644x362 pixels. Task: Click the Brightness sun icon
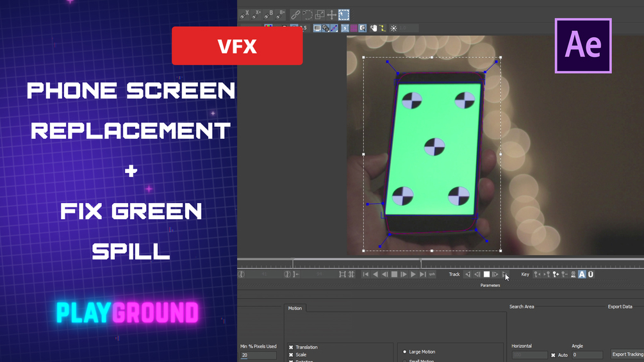393,28
